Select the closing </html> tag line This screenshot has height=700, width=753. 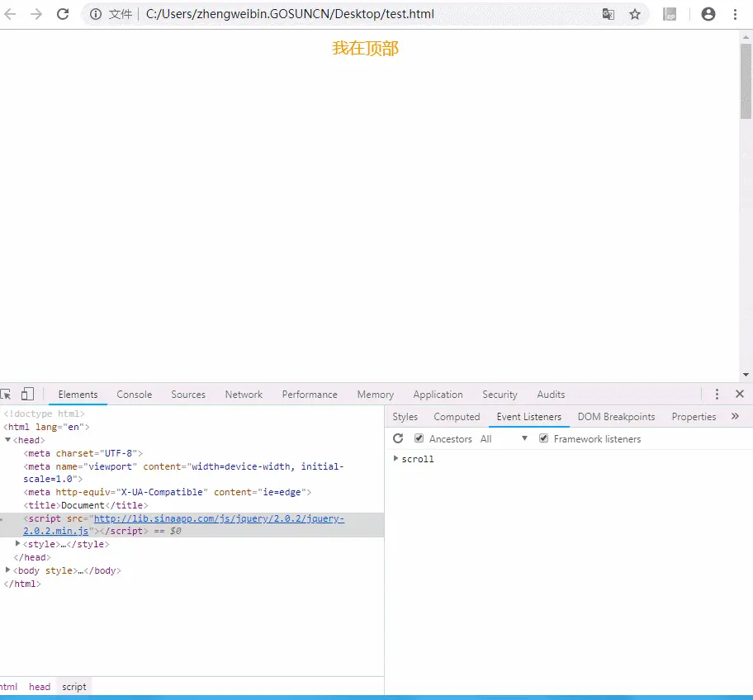(x=22, y=584)
